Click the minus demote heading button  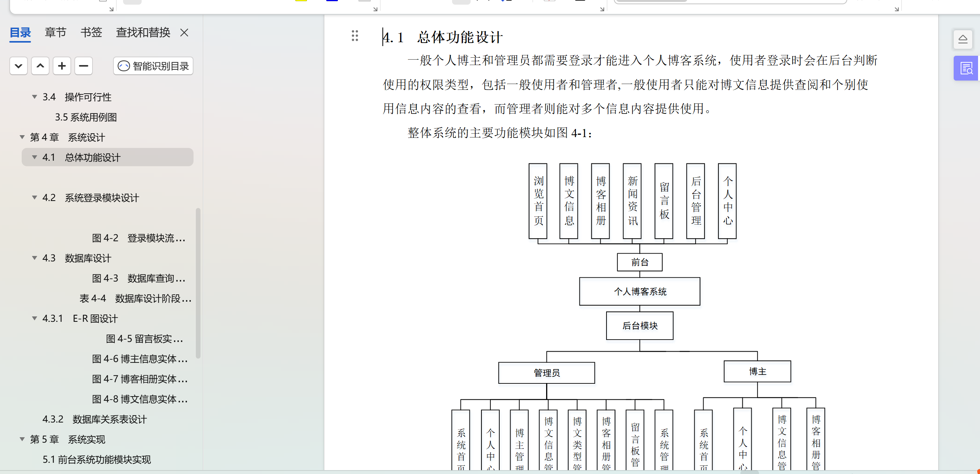tap(84, 66)
